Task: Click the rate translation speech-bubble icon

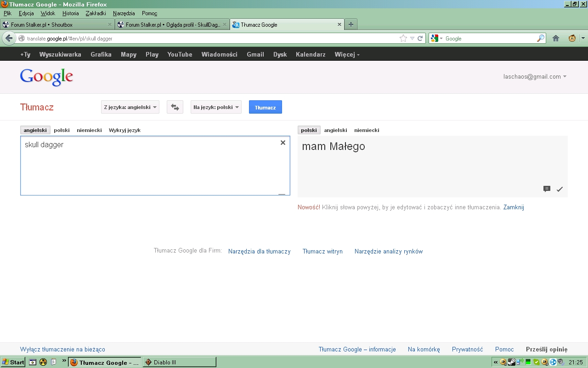Action: (547, 189)
